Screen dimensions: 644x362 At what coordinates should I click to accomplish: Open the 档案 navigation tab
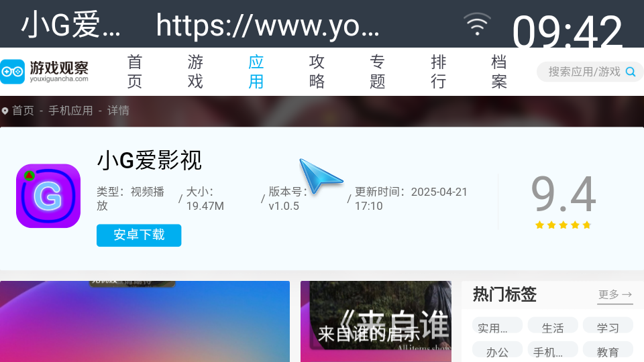(x=498, y=72)
